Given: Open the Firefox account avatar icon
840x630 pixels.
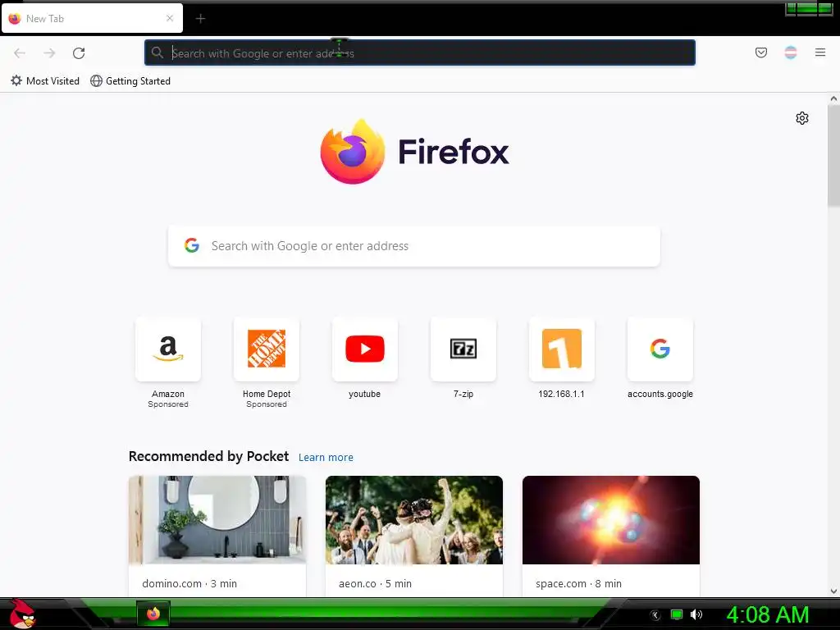Looking at the screenshot, I should coord(791,52).
